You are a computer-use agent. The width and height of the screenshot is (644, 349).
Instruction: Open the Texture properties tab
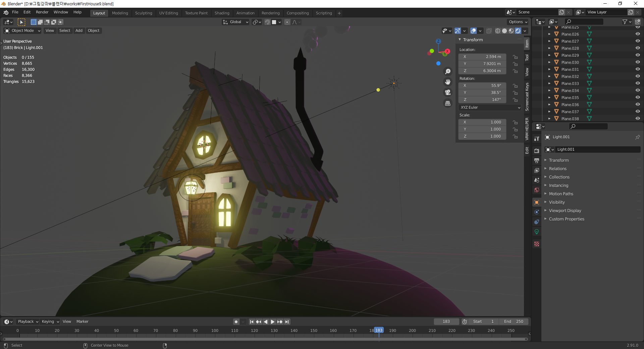pos(537,244)
